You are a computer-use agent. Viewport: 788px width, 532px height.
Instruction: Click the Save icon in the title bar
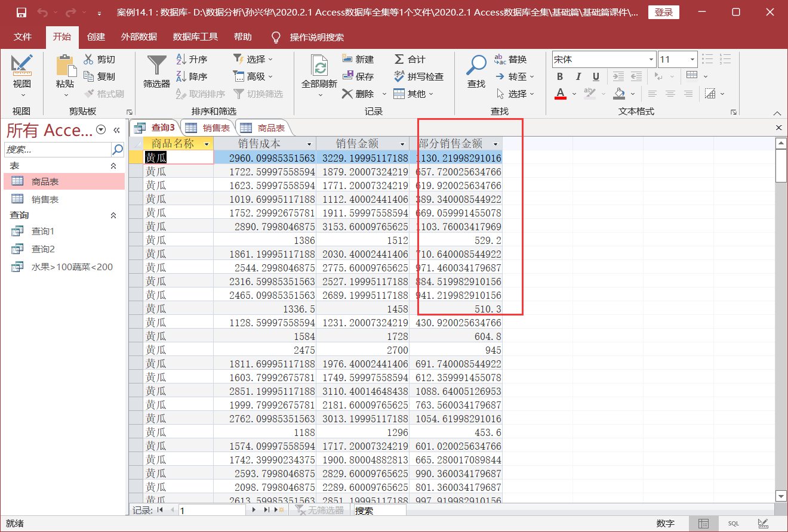(21, 13)
